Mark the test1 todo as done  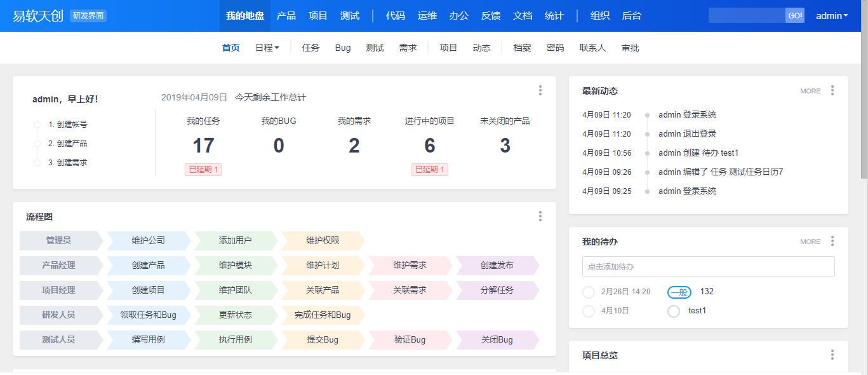674,311
